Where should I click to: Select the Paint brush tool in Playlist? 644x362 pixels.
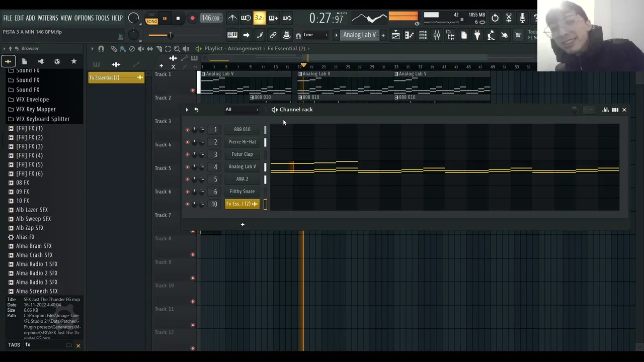(x=122, y=49)
